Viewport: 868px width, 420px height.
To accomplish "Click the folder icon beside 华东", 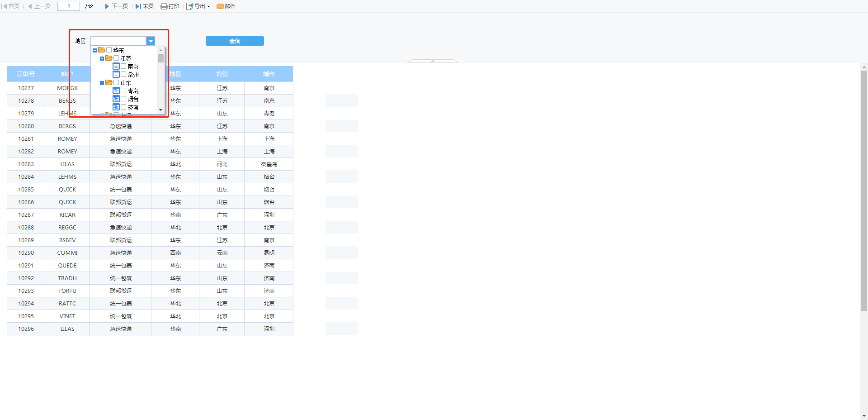I will [x=102, y=50].
